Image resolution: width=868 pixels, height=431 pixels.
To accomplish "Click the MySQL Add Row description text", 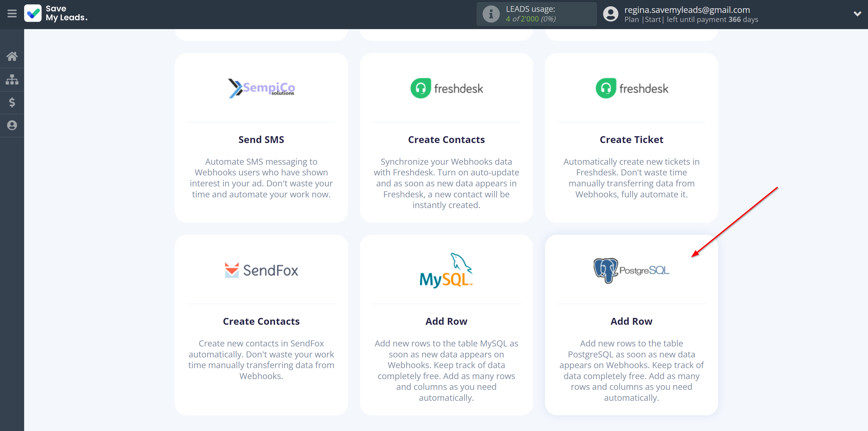I will point(446,370).
